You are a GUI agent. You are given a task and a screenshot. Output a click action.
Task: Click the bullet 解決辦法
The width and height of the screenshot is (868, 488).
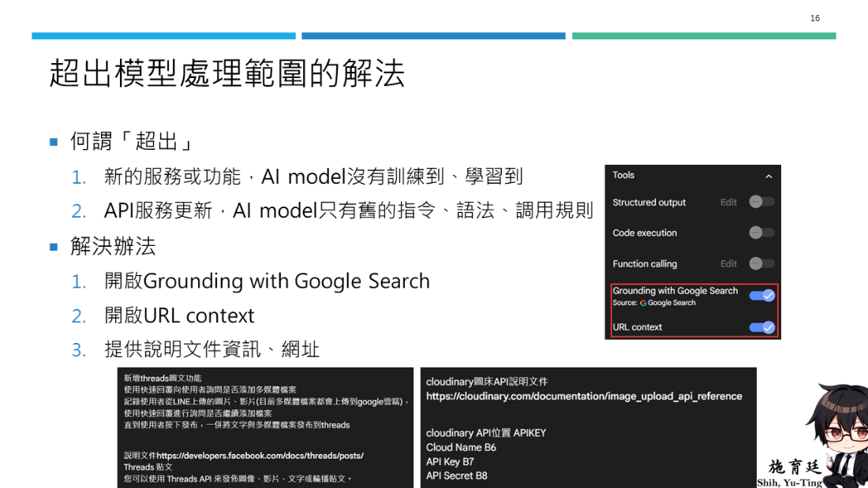pyautogui.click(x=113, y=246)
